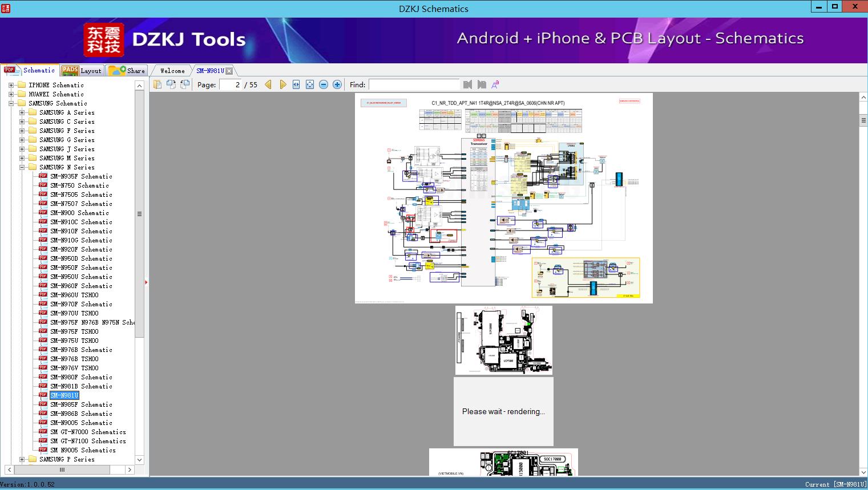
Task: Expand SAMSUNG P Series folder
Action: (x=22, y=459)
